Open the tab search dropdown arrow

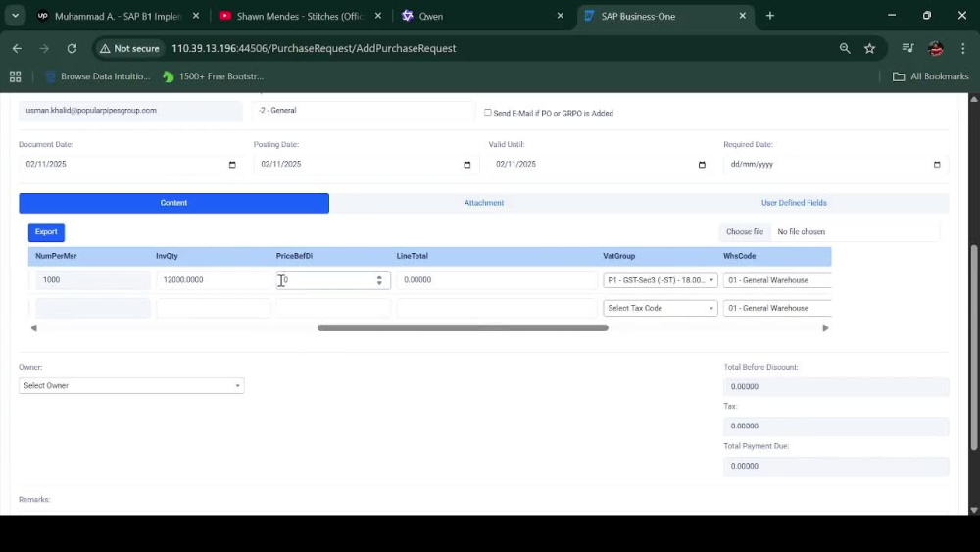15,16
